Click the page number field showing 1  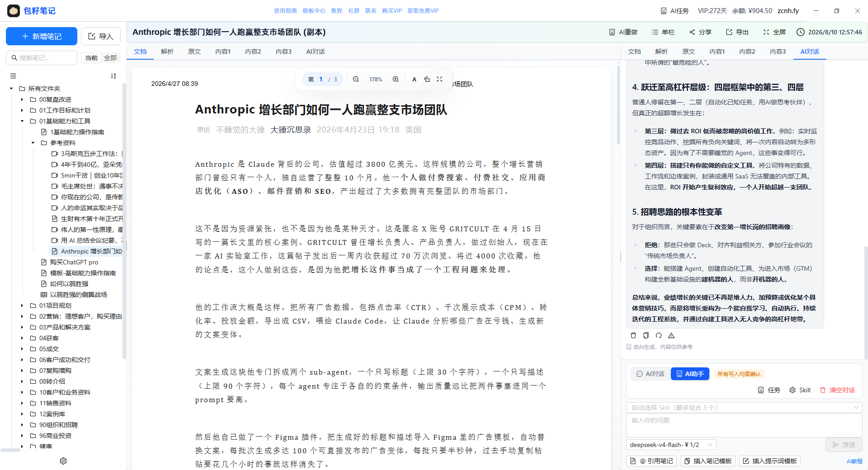[321, 79]
